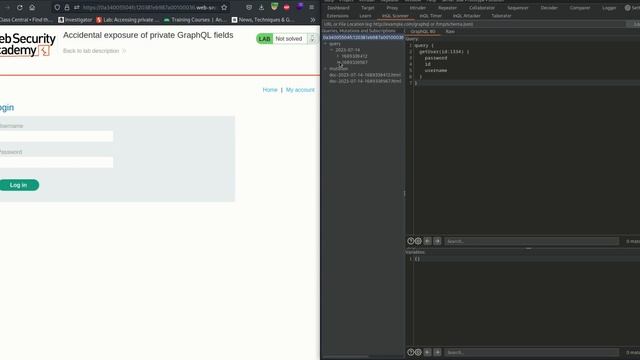The image size is (640, 360).
Task: Open the Burp Dashboard tab
Action: (x=338, y=8)
